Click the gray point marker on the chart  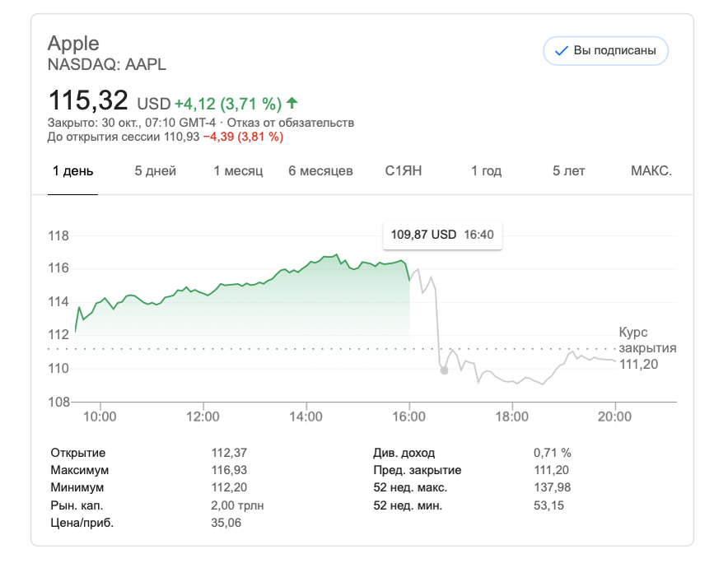click(445, 370)
